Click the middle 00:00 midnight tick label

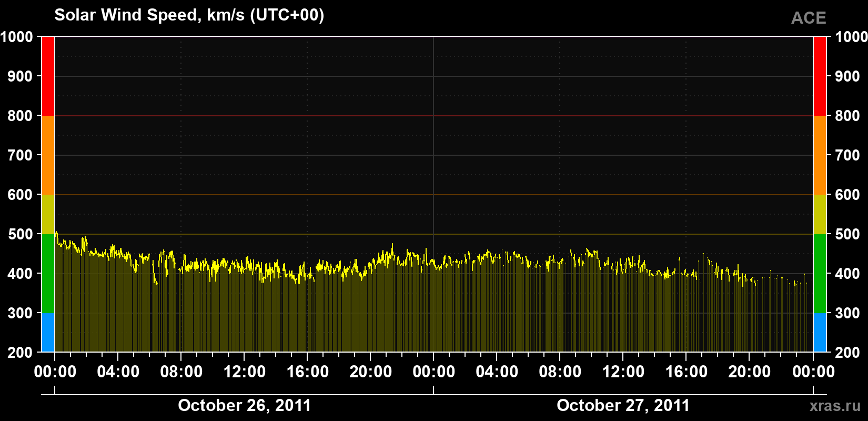point(434,372)
